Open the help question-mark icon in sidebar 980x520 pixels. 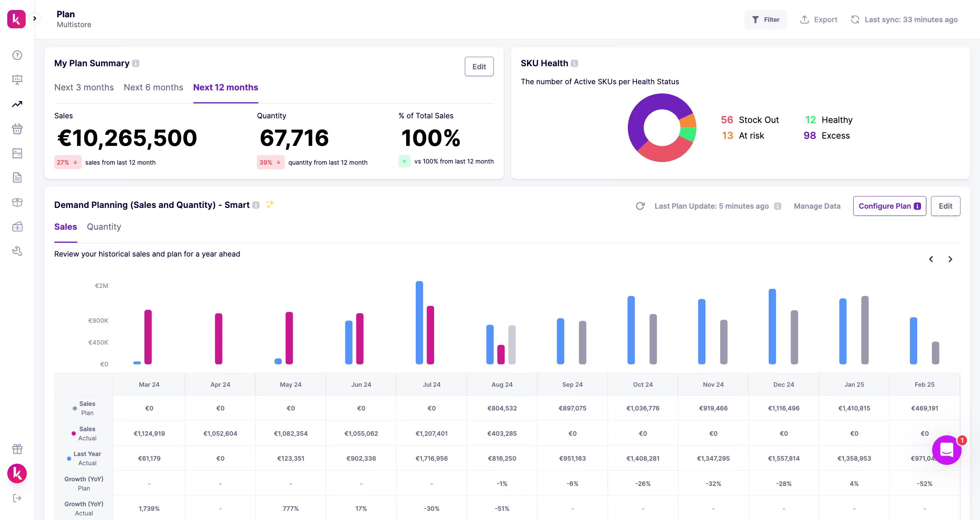pos(17,55)
